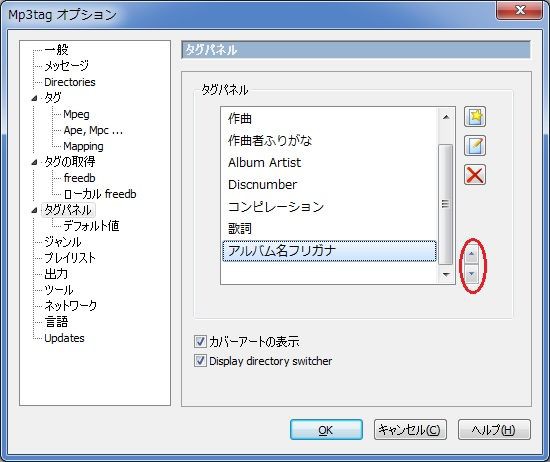Open ネットワーク options page

point(71,306)
